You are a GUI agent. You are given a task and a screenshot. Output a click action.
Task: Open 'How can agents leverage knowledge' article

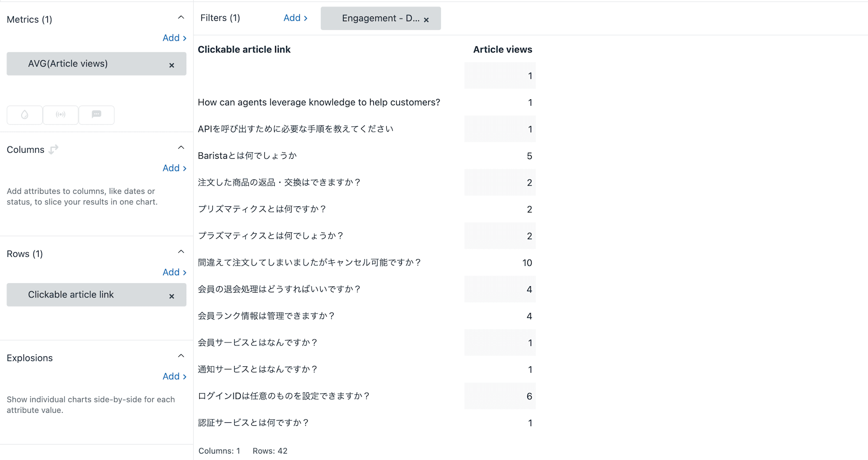coord(319,102)
